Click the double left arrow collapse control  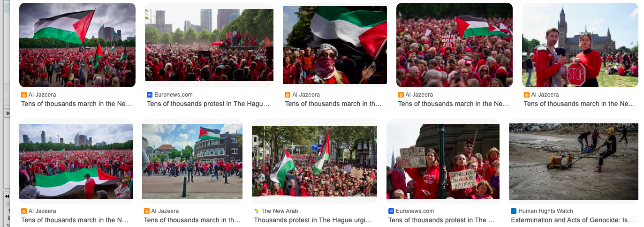(7, 196)
